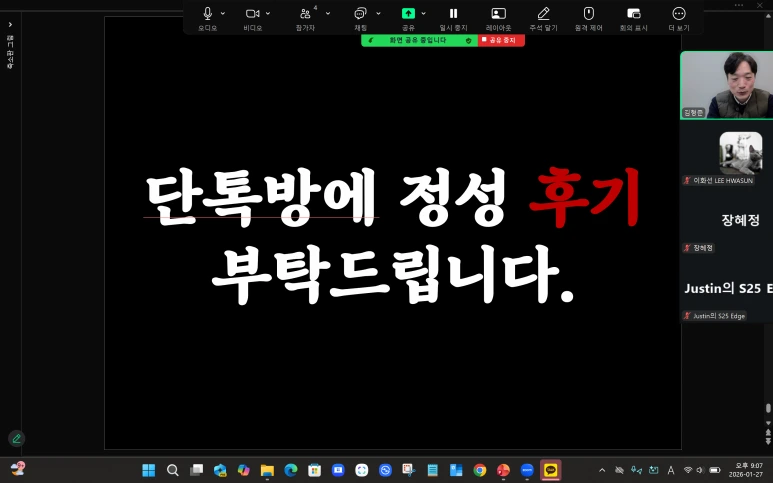Click the right-edge scrollbar thumb
Viewport: 773px width, 483px height.
click(x=768, y=409)
